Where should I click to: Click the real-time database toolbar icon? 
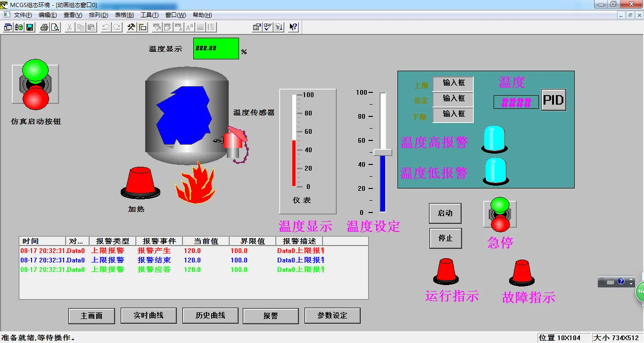[x=19, y=27]
